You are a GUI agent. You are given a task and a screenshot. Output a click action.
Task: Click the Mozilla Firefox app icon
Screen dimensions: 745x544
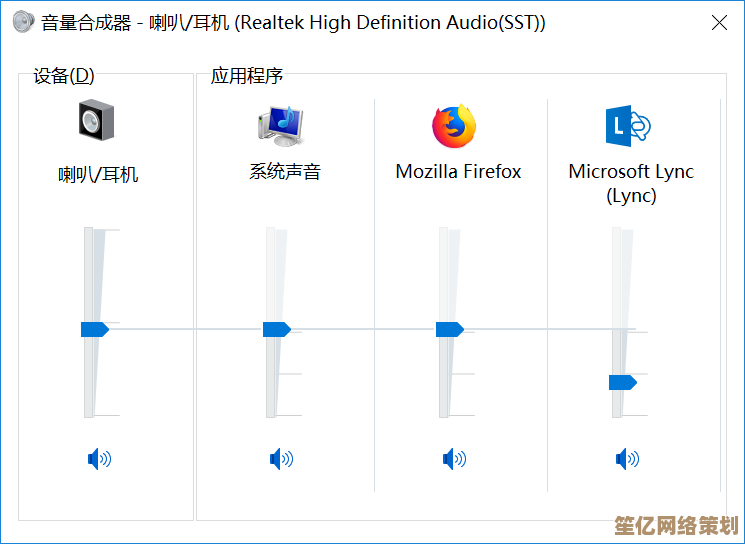click(454, 126)
